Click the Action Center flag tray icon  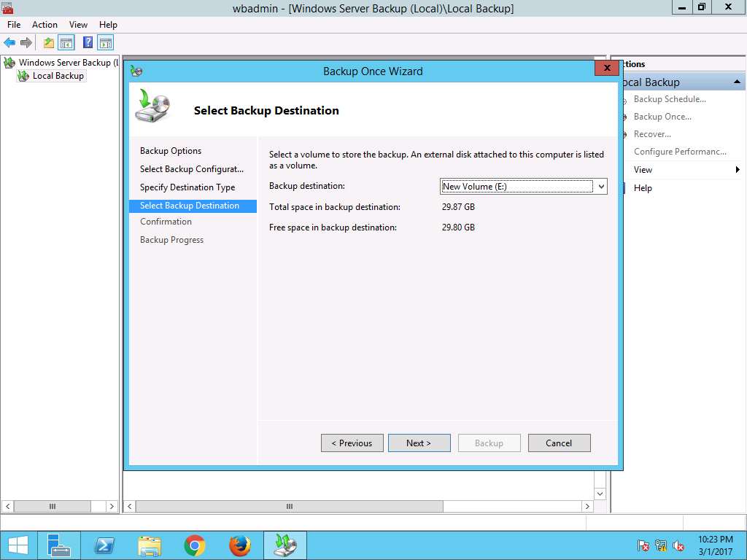click(x=643, y=545)
